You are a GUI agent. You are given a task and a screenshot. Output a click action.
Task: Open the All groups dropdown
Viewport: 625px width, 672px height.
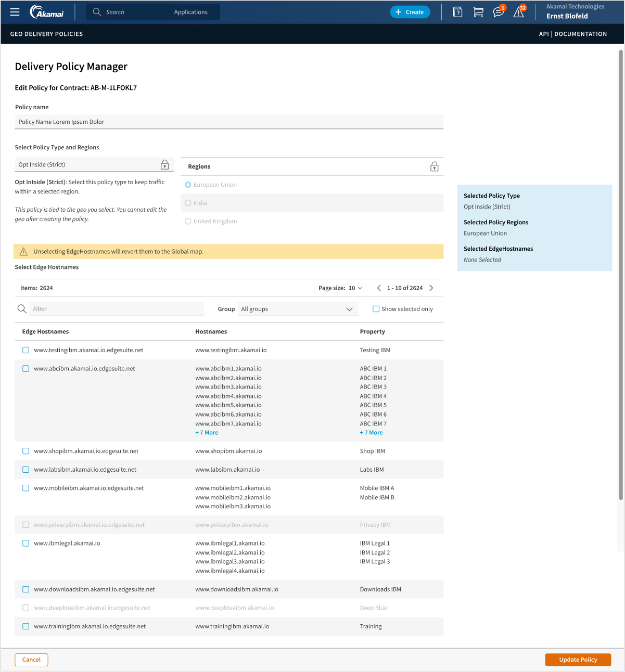click(297, 308)
